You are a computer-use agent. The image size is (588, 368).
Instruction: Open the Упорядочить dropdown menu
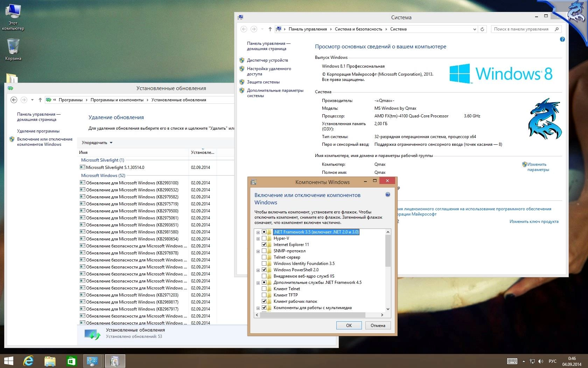coord(97,143)
